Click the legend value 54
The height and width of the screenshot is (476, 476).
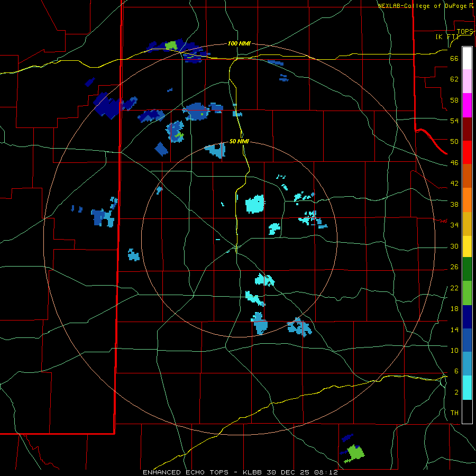coord(454,121)
